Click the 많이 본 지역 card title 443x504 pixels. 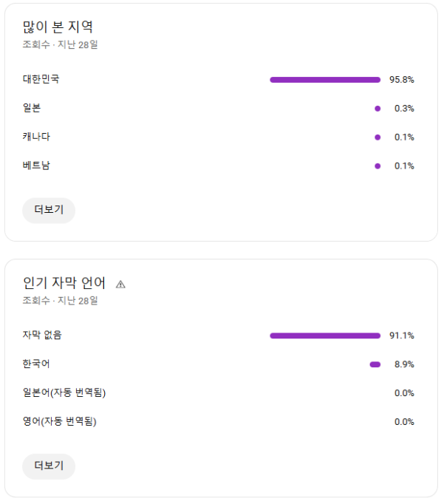coord(58,27)
